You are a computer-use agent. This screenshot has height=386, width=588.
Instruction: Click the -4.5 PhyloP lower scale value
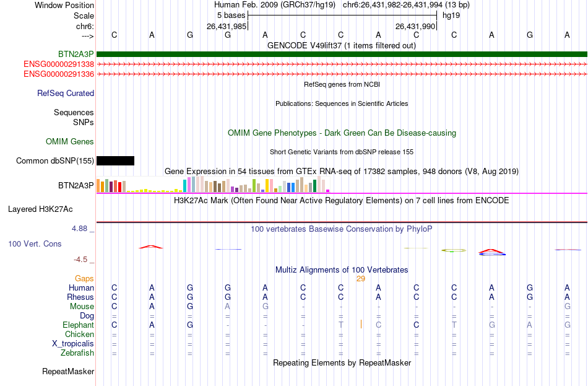[x=80, y=260]
